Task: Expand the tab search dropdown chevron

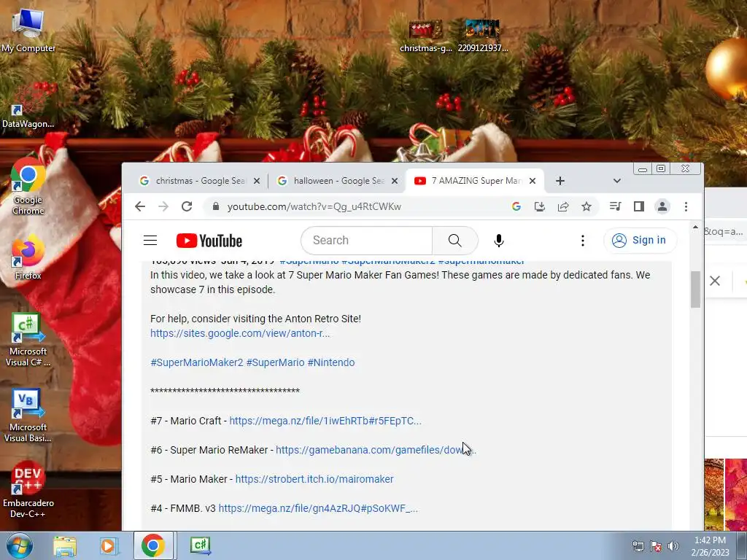Action: click(617, 181)
